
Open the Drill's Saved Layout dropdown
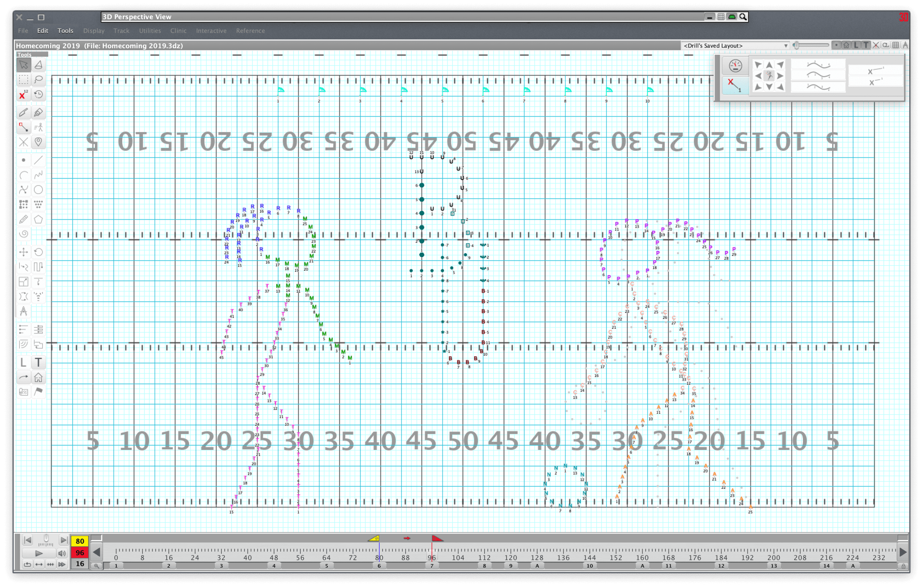click(x=735, y=46)
